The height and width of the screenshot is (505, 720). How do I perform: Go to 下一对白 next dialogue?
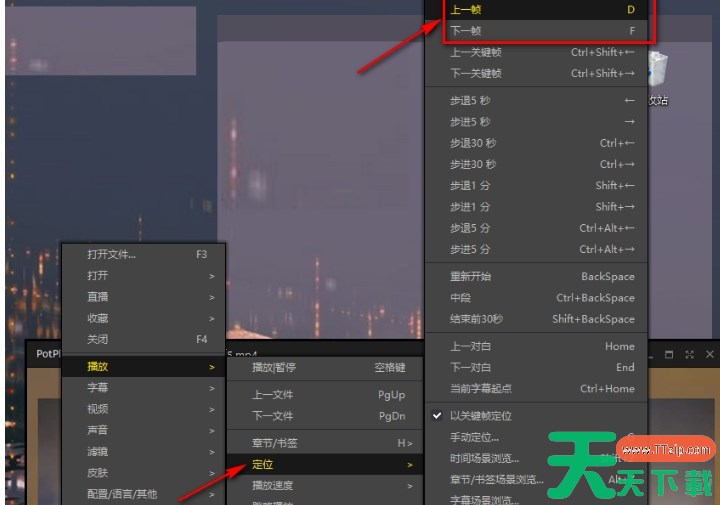(x=536, y=367)
